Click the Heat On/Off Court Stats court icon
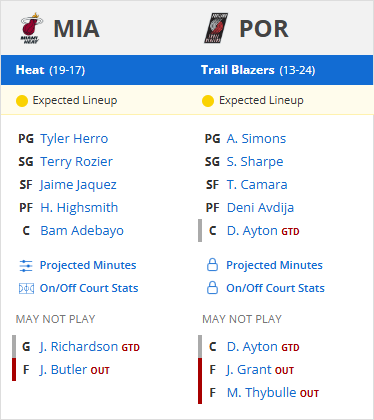 click(26, 288)
